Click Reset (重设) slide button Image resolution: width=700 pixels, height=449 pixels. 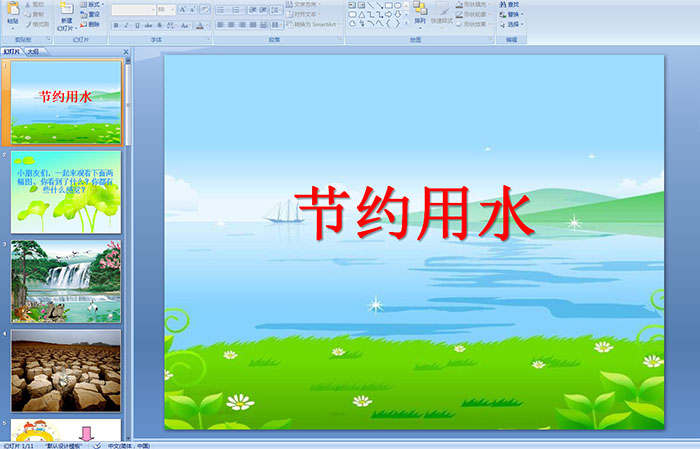90,14
